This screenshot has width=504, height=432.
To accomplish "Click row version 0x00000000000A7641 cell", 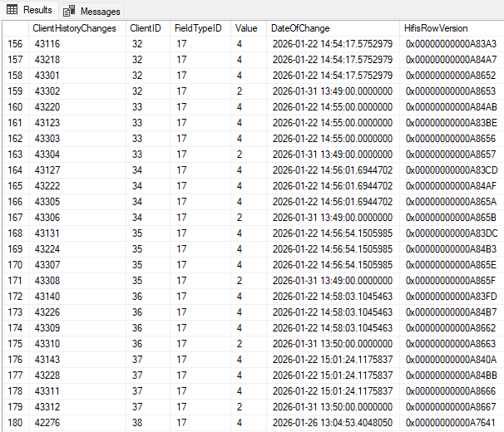I will (450, 422).
